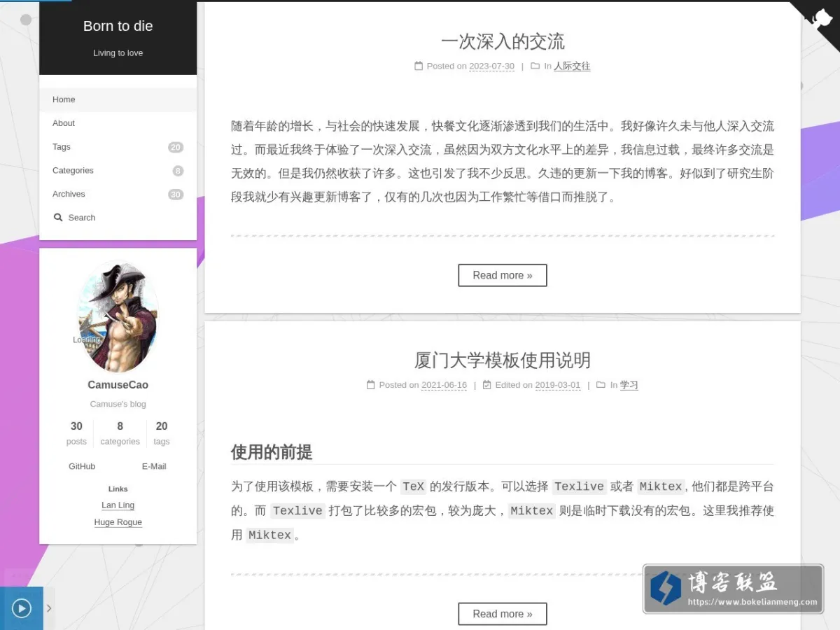Screen dimensions: 840x630
Task: Click the 2023-07-30 posted date
Action: tap(491, 66)
